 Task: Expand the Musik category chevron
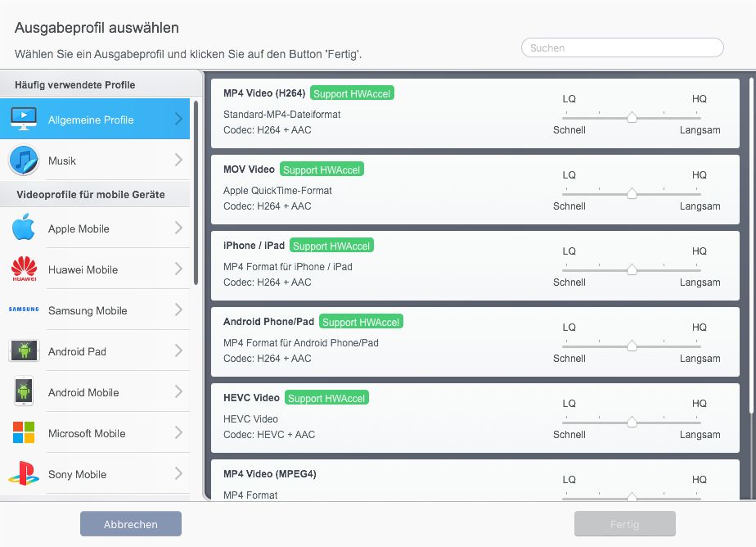click(179, 160)
